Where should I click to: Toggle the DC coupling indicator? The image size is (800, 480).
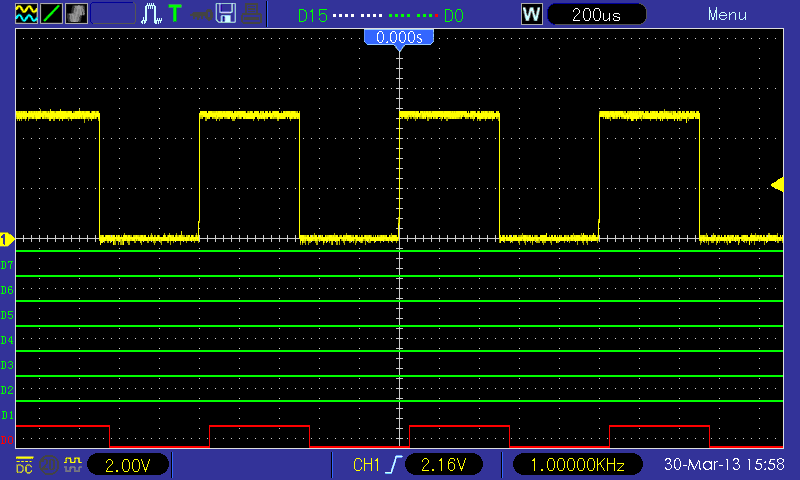tap(24, 465)
